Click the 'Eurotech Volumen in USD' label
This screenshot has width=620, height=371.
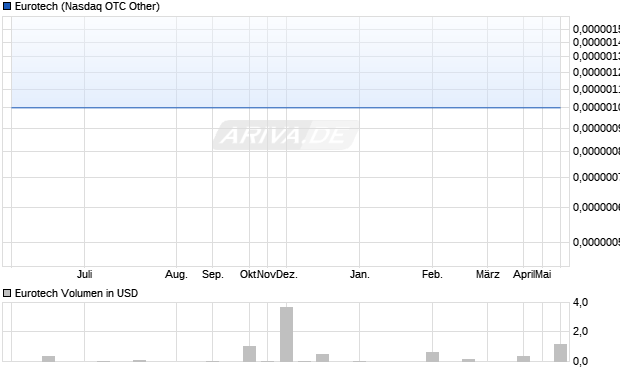click(76, 293)
